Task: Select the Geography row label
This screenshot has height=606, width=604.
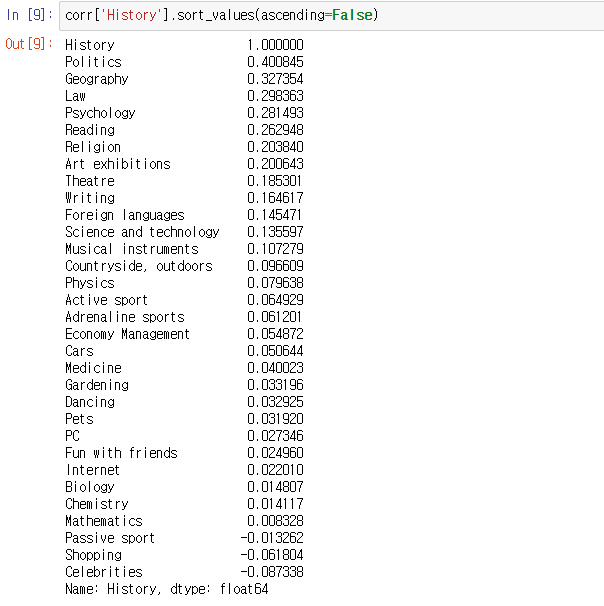Action: (x=97, y=79)
